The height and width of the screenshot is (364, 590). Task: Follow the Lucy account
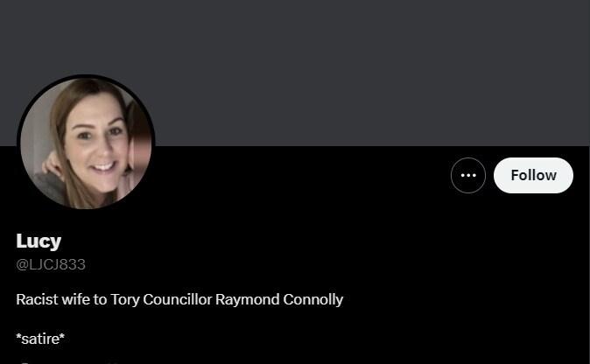pyautogui.click(x=533, y=175)
